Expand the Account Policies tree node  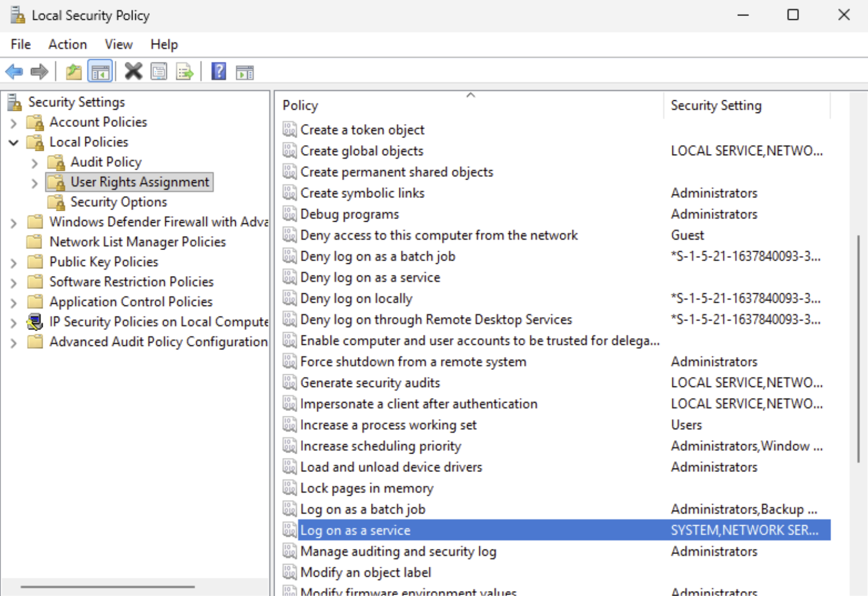click(14, 123)
